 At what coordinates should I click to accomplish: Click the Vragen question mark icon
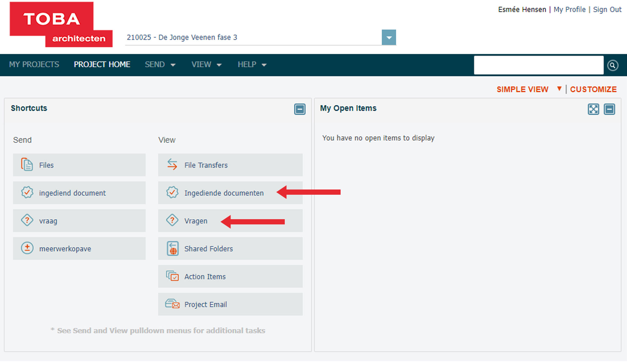[172, 220]
